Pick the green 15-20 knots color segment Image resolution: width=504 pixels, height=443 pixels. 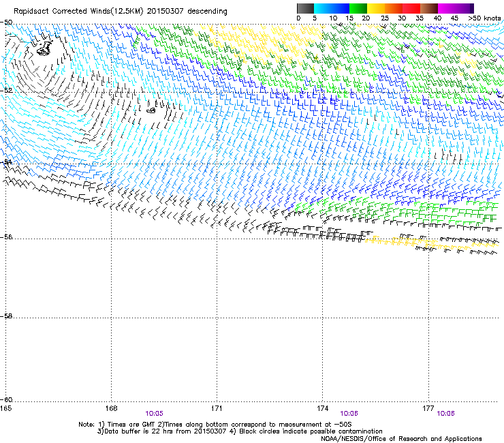pyautogui.click(x=358, y=8)
